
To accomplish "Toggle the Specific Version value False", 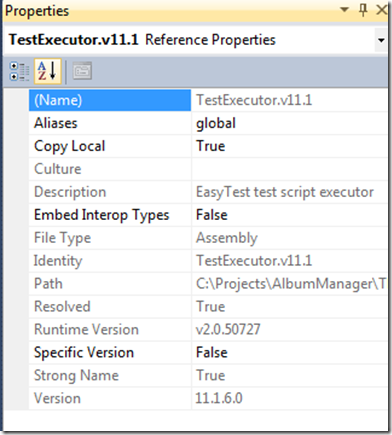I will coord(289,352).
